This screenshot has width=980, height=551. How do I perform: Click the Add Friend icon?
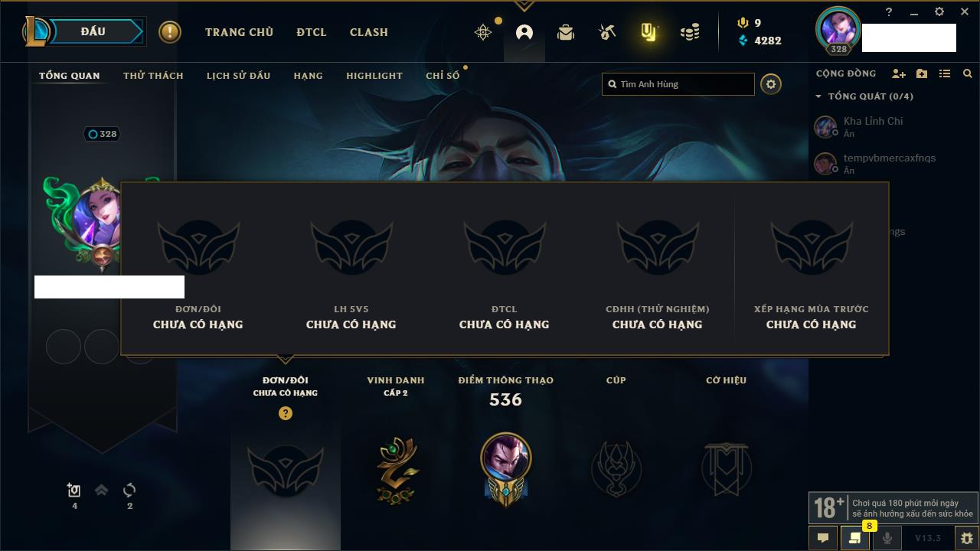(x=899, y=73)
